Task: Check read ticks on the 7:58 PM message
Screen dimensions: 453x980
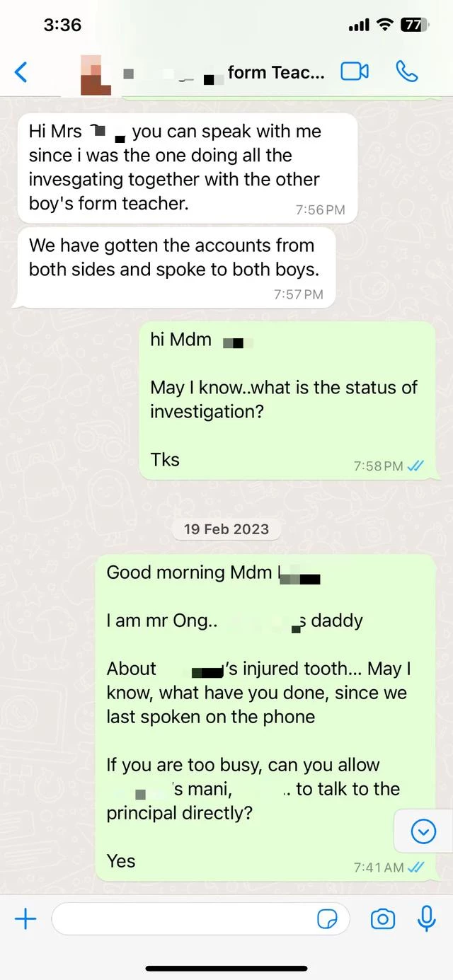Action: [x=416, y=466]
